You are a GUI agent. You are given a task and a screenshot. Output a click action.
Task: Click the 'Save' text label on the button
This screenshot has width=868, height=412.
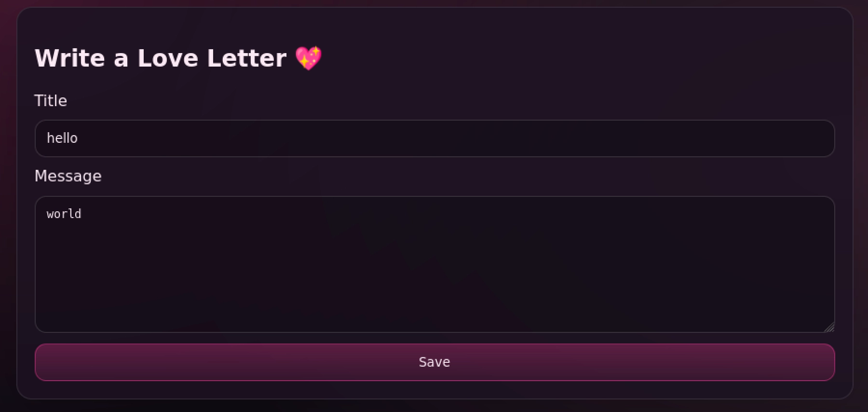click(x=434, y=362)
